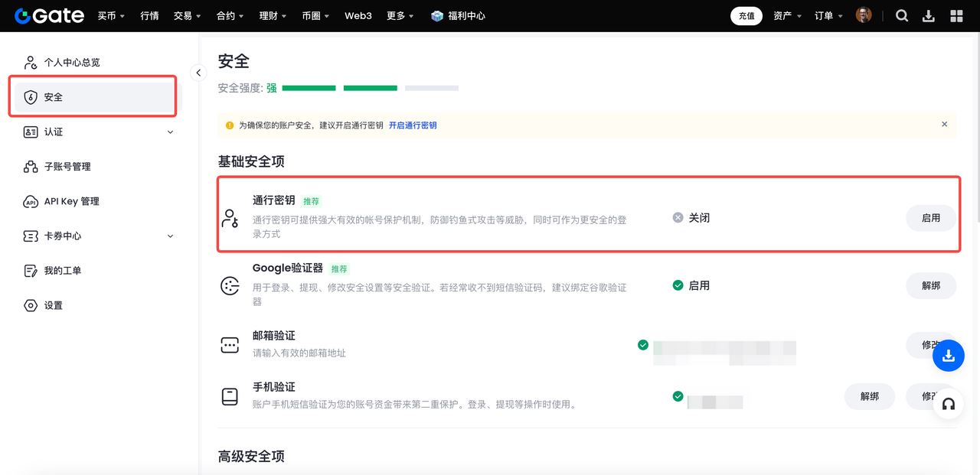Click the floating green download button

tap(949, 355)
